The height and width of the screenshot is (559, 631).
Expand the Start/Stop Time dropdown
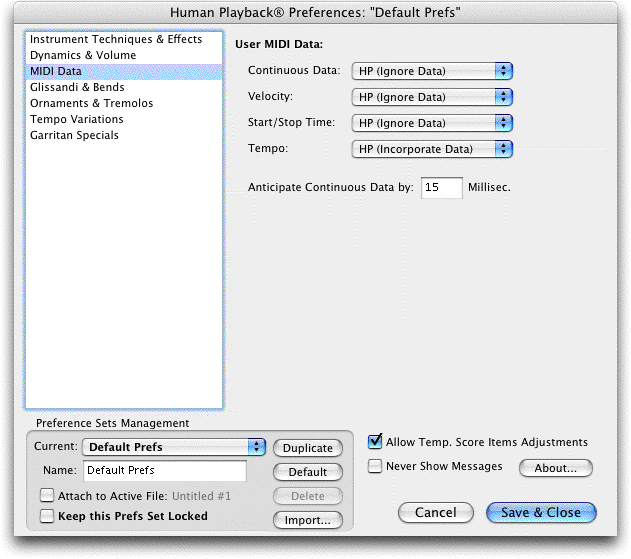(432, 123)
